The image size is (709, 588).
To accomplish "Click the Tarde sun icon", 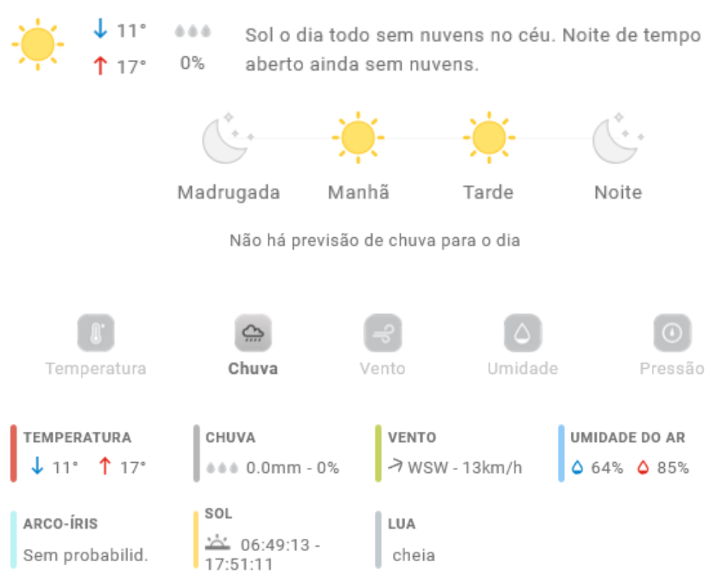I will click(488, 137).
